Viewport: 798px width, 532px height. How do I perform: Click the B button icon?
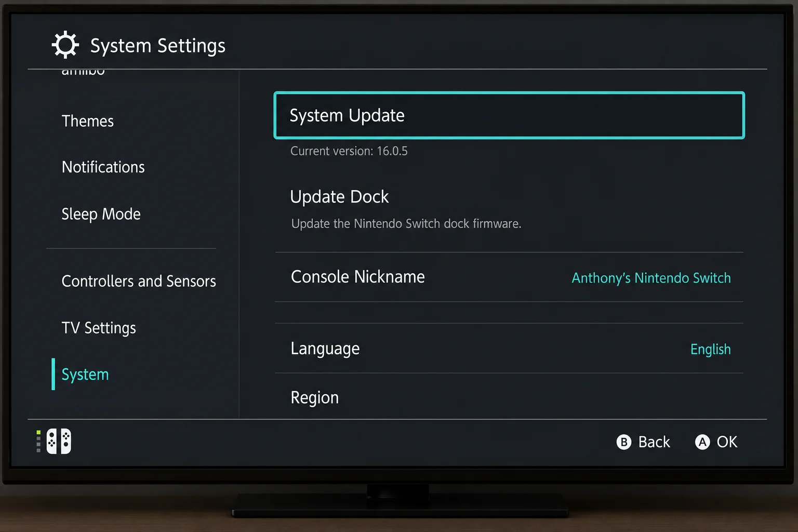623,442
